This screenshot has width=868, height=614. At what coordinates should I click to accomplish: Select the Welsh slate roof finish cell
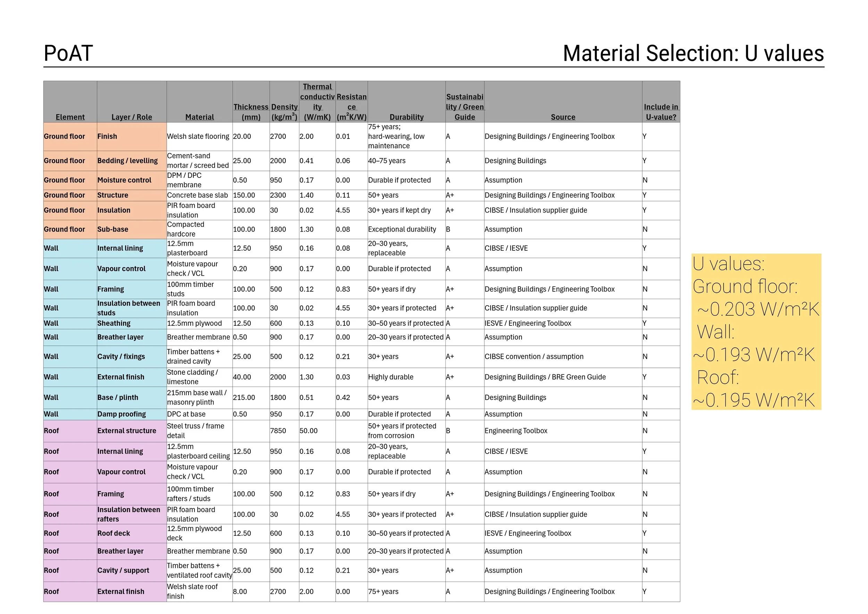[199, 592]
